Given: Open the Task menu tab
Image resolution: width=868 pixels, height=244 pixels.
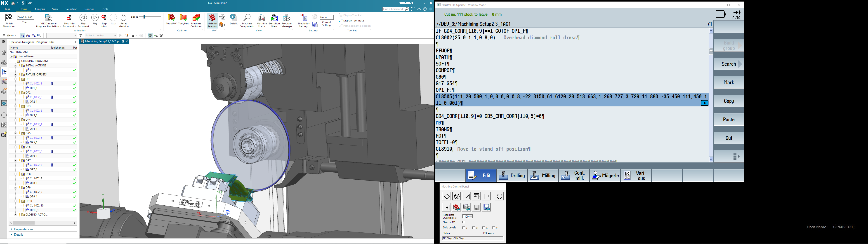Looking at the screenshot, I should [x=7, y=9].
